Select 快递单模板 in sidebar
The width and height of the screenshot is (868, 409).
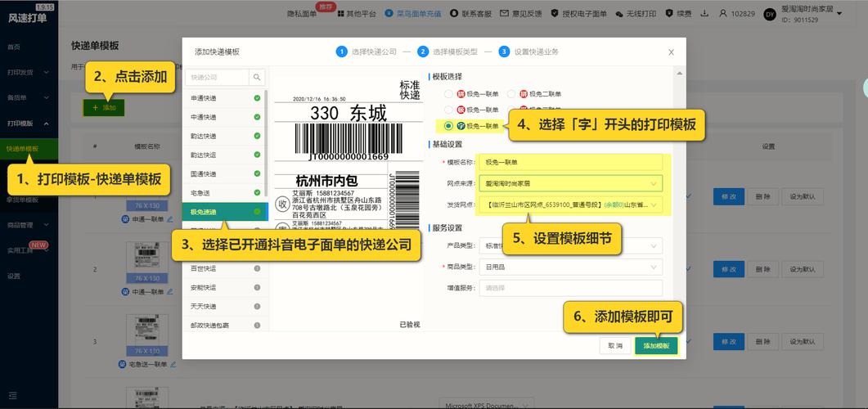(29, 149)
